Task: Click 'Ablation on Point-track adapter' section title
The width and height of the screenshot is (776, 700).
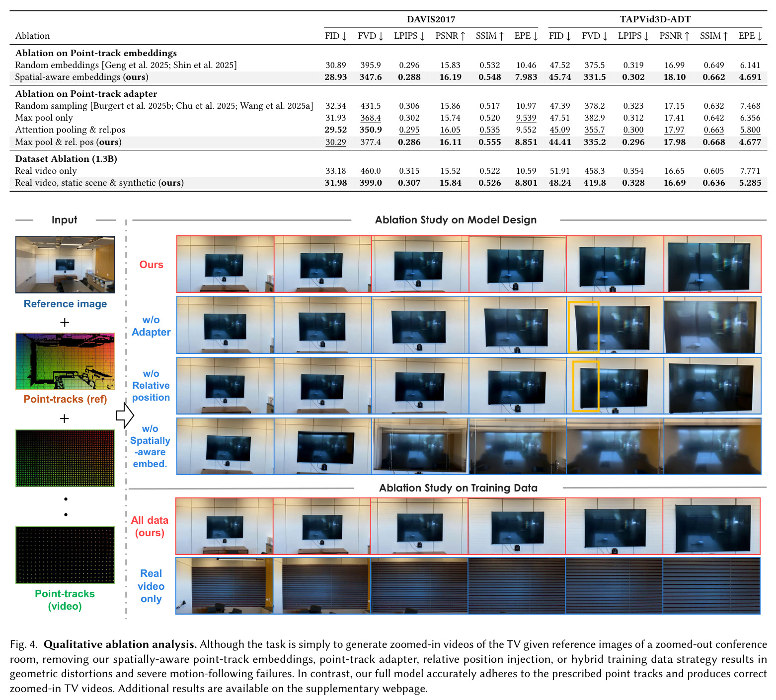Action: click(86, 94)
